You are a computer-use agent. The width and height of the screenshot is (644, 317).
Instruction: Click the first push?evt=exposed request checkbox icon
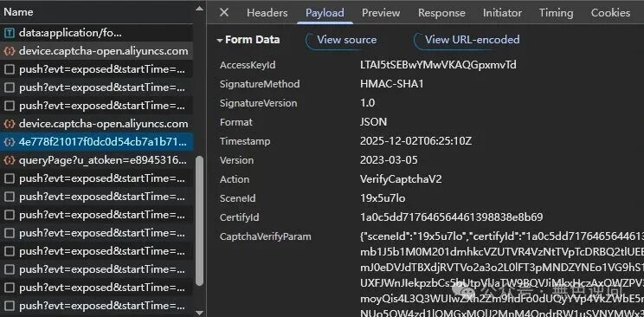point(9,69)
